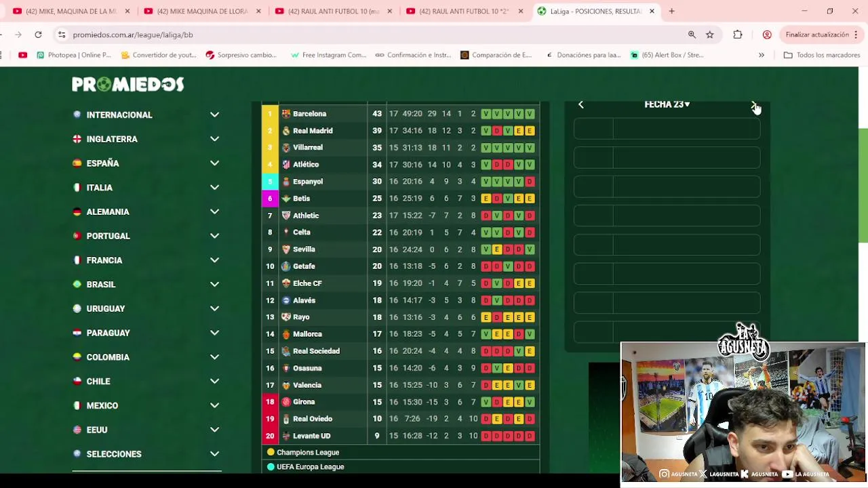Screen dimensions: 868x488
Task: Click the Atlético crest in standings
Action: (286, 165)
